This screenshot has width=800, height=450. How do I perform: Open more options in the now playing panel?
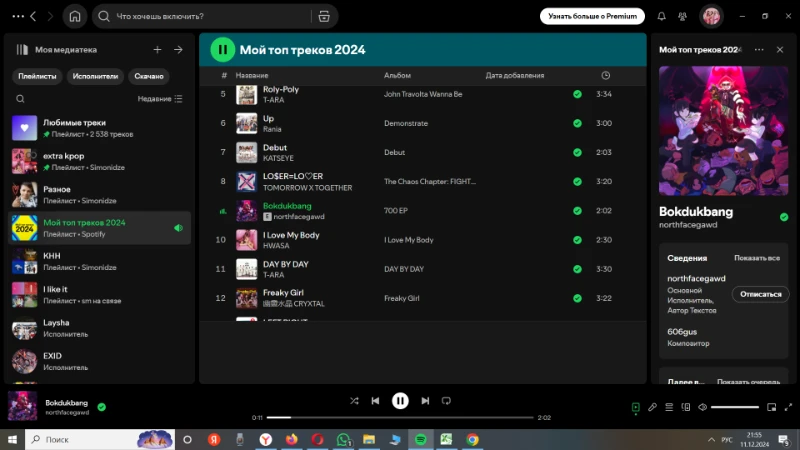coord(759,49)
